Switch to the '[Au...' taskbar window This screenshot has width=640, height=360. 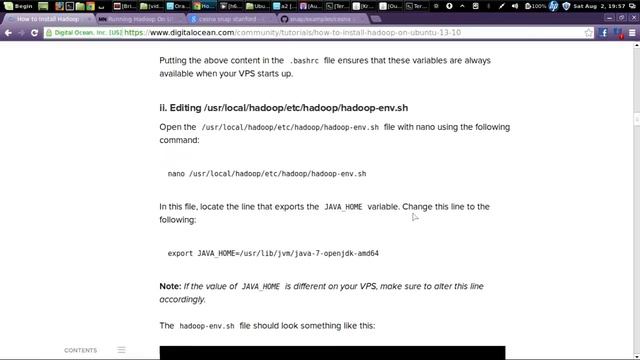click(311, 6)
